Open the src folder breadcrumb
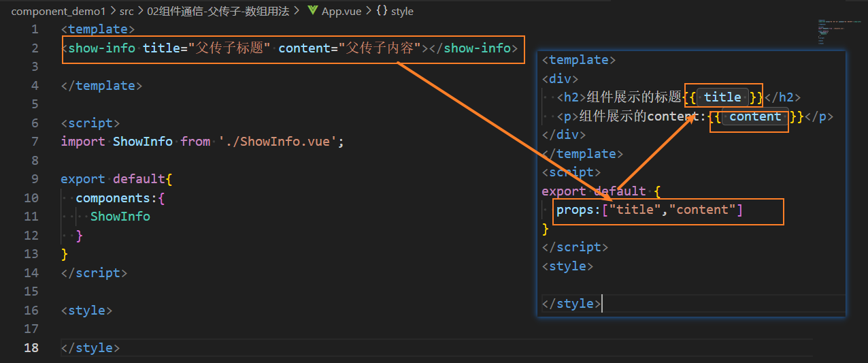 [127, 11]
